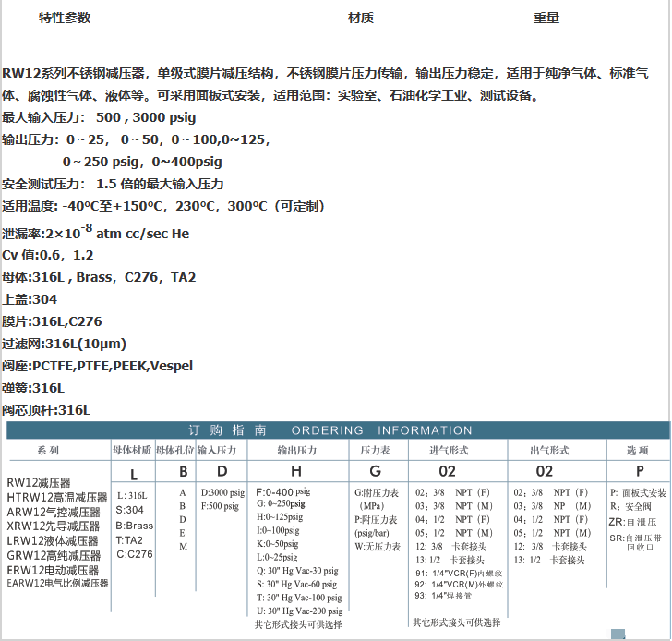
Task: Switch to the 材质 tab
Action: pyautogui.click(x=361, y=18)
